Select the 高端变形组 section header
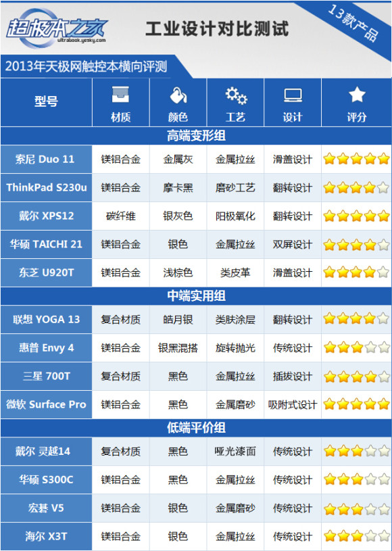Image resolution: width=392 pixels, height=551 pixels. pos(196,136)
